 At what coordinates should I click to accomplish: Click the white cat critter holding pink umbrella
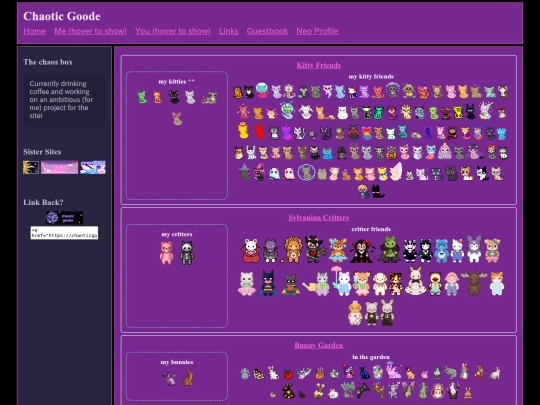point(341,281)
